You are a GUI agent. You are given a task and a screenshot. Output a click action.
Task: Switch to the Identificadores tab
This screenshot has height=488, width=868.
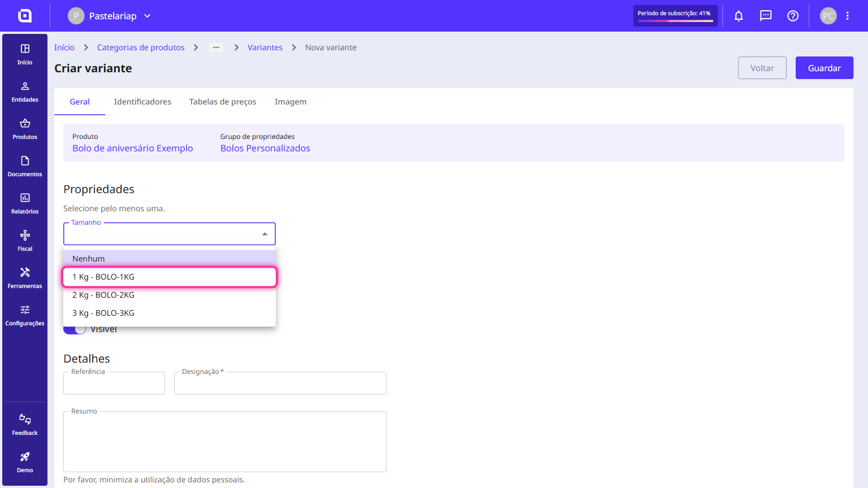[142, 102]
